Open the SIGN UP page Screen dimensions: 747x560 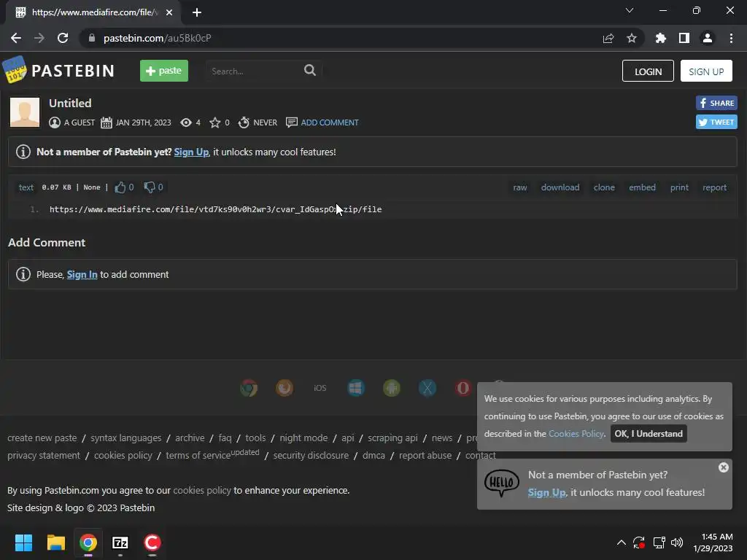(706, 71)
